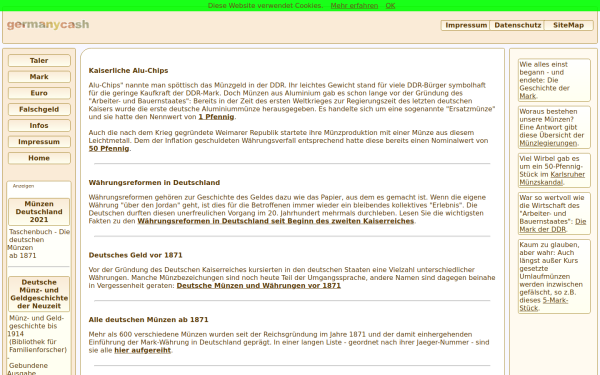Follow the '1 Pfennig' link
Image resolution: width=600 pixels, height=375 pixels.
tap(216, 117)
